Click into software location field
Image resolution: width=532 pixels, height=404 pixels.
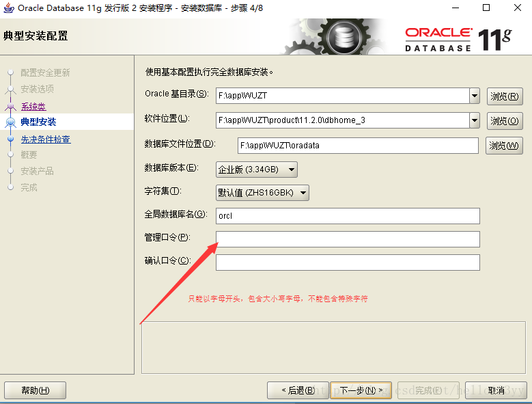point(343,120)
